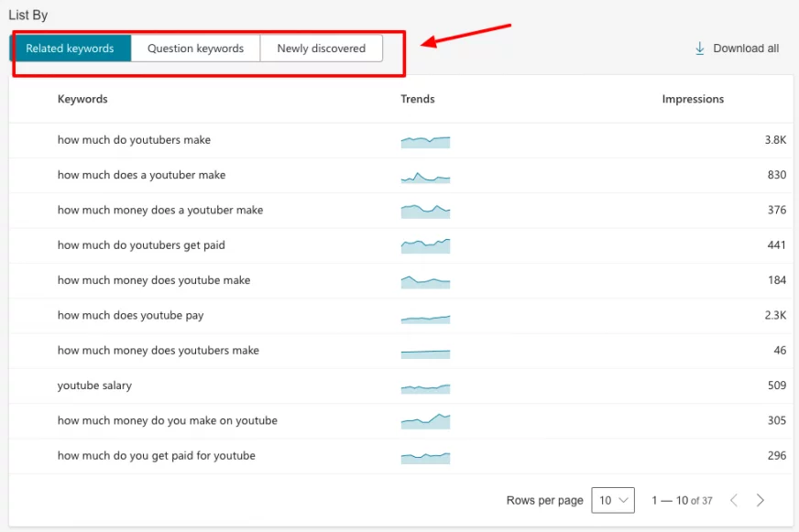Go to the next results page arrow

click(x=761, y=501)
